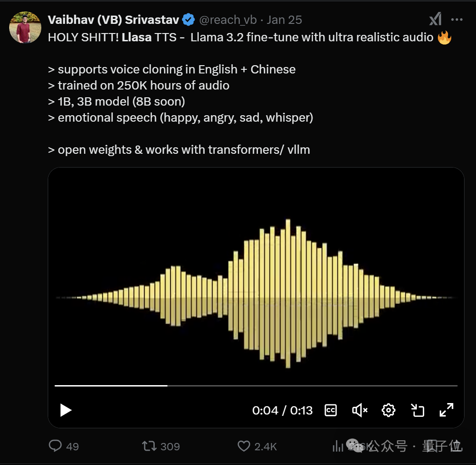Click the 0:04 / 0:13 time display
The height and width of the screenshot is (465, 476).
[282, 410]
